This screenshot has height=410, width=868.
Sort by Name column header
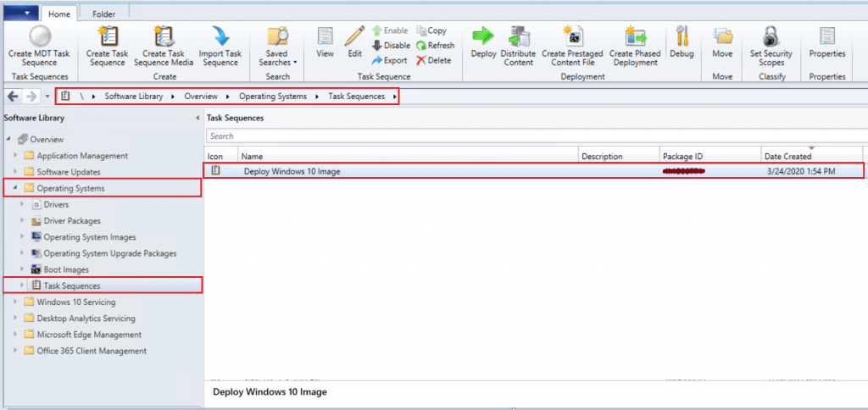coord(408,157)
